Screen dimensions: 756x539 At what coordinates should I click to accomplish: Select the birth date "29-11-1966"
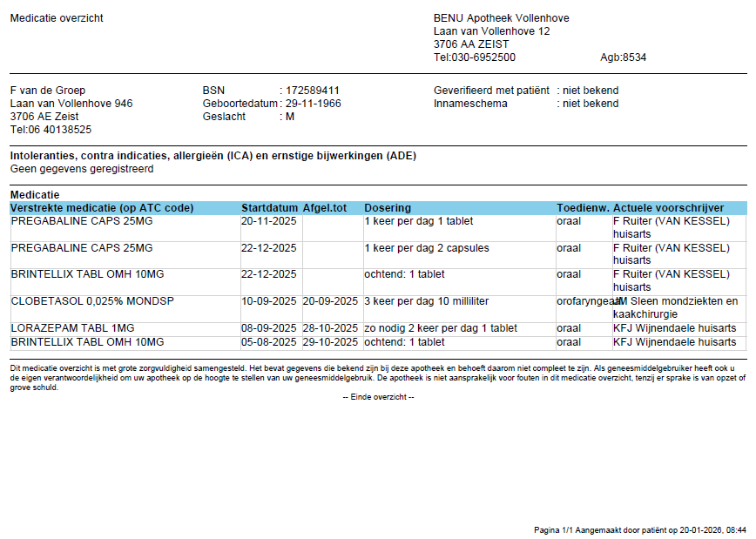(x=313, y=104)
